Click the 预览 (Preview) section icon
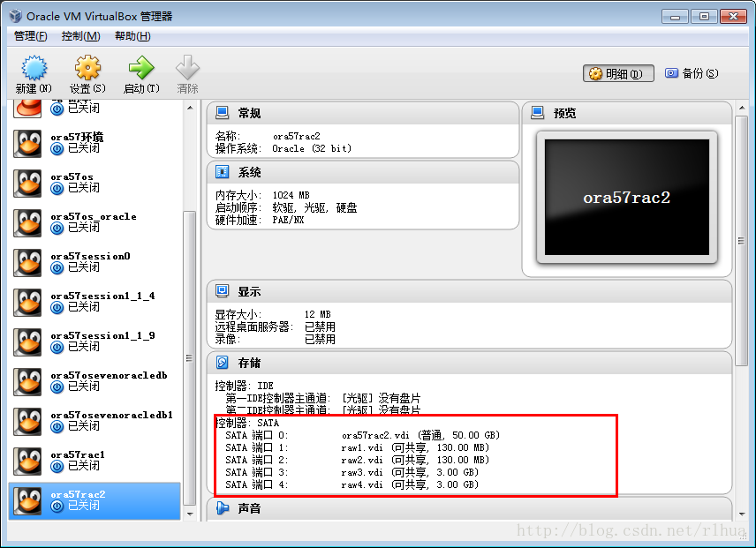756x548 pixels. 537,113
